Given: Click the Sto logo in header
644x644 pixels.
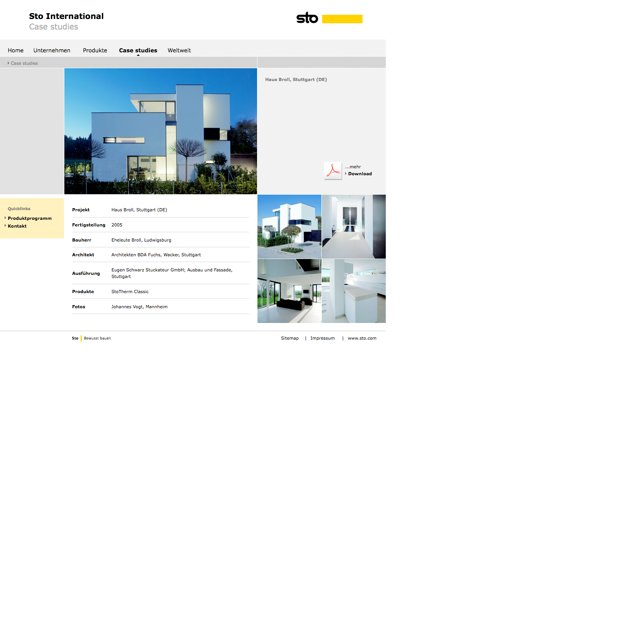Looking at the screenshot, I should tap(307, 18).
